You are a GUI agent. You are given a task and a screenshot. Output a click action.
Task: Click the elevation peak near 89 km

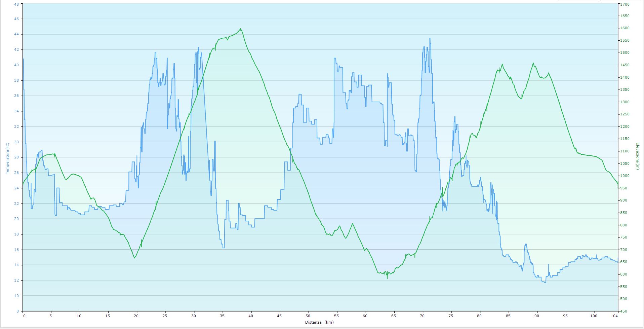coord(533,63)
